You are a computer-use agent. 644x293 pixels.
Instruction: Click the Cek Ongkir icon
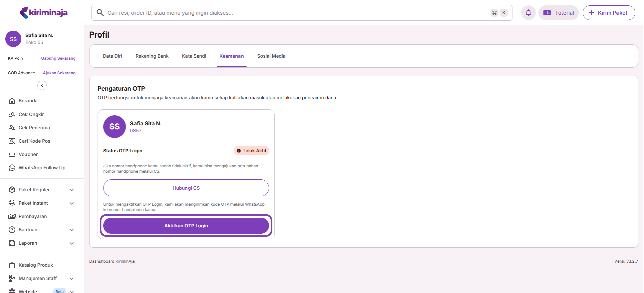pos(12,114)
